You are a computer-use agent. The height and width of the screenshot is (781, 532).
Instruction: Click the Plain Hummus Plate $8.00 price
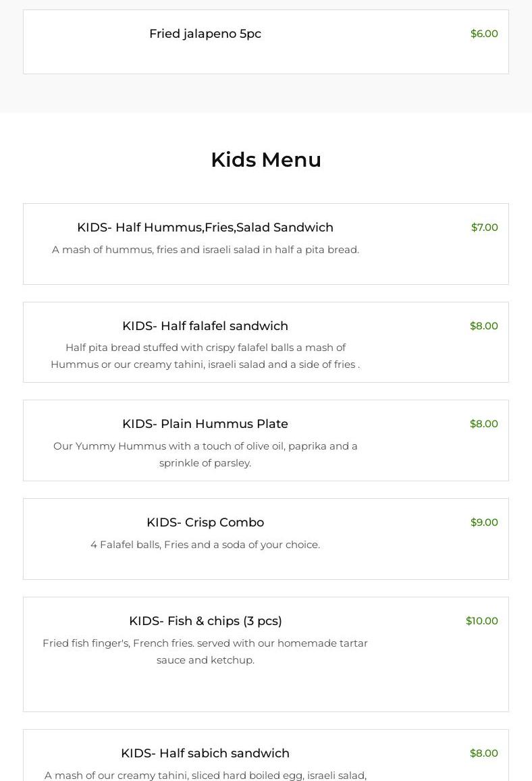483,424
